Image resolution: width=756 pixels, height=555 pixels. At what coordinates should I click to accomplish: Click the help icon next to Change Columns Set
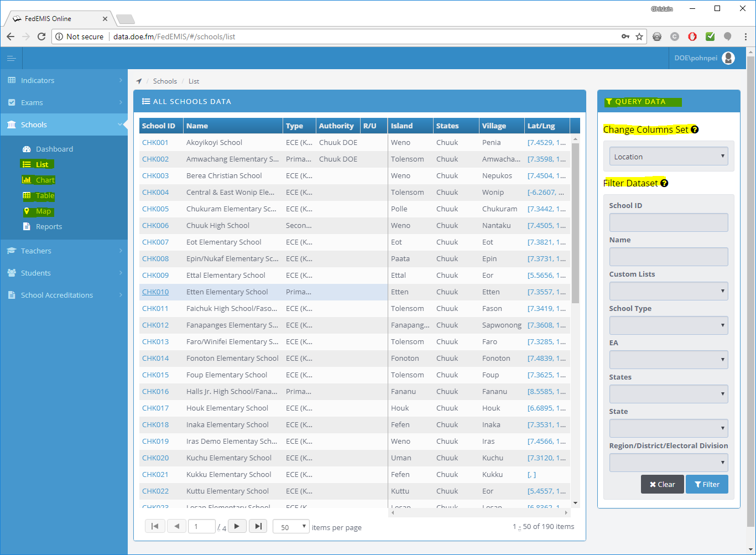(x=695, y=129)
